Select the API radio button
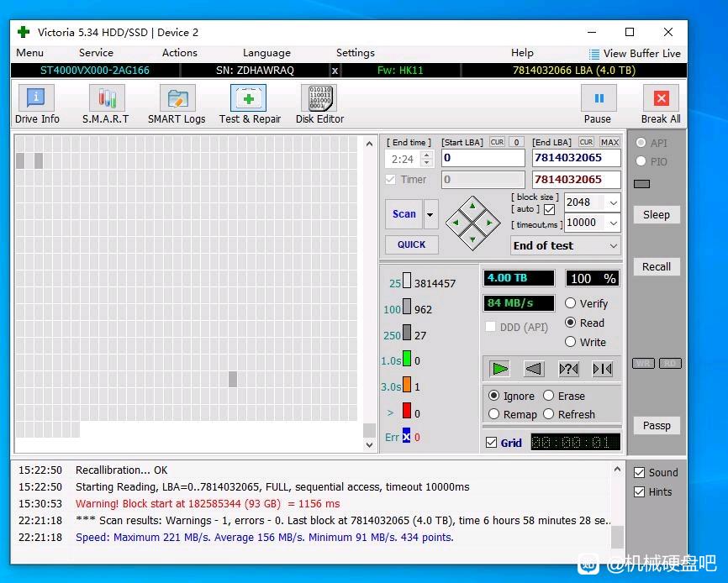 (641, 142)
